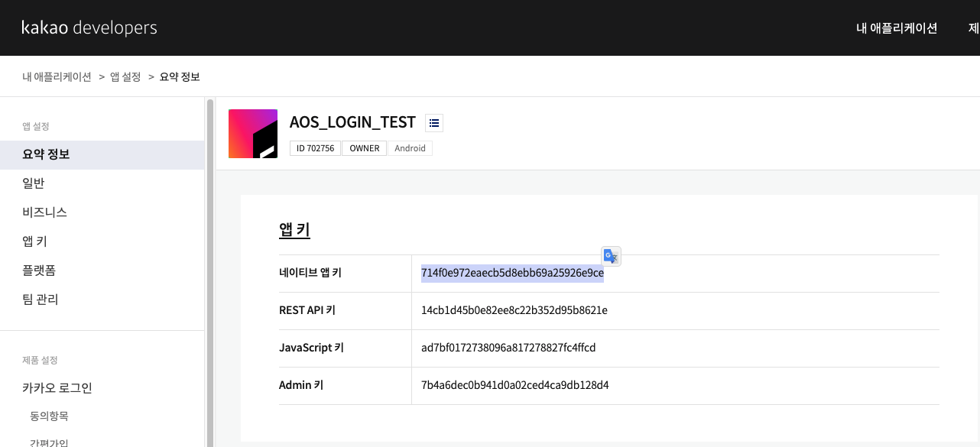Click 앱 설정 breadcrumb link
This screenshot has width=980, height=447.
tap(125, 76)
